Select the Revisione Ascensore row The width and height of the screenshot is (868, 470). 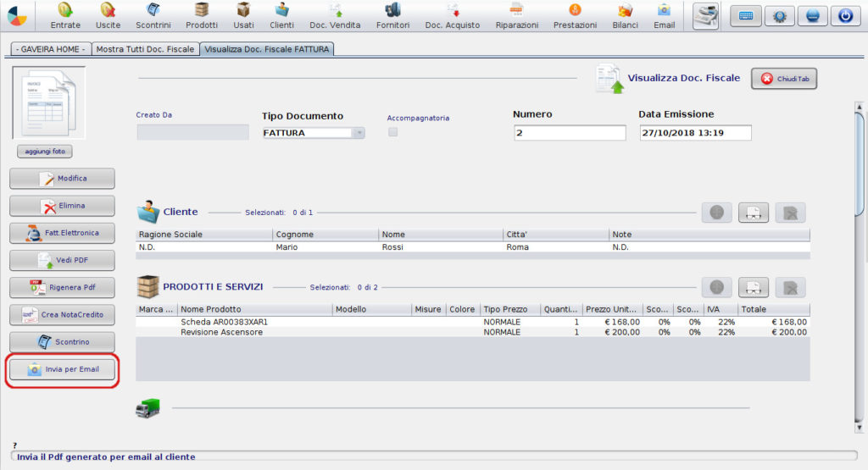(473, 332)
